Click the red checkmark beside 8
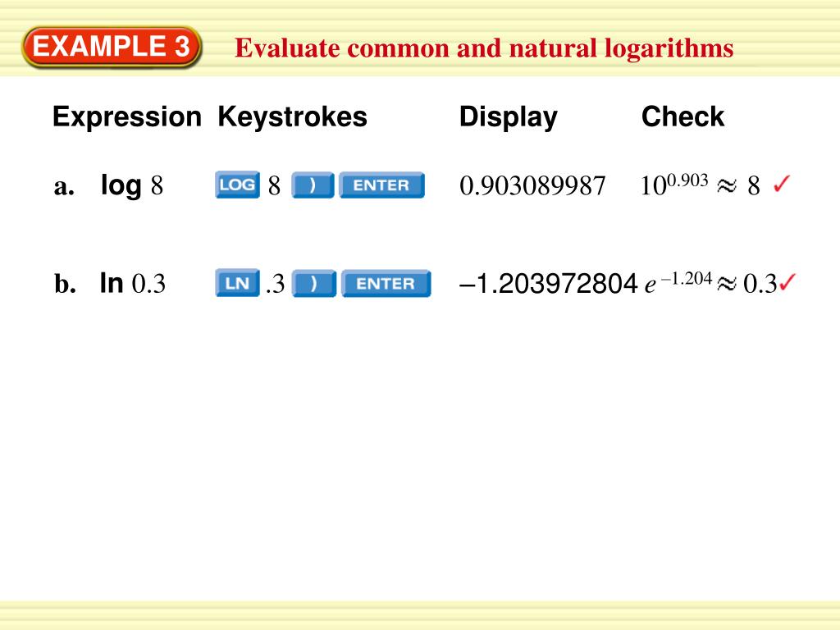840x630 pixels. click(x=782, y=185)
